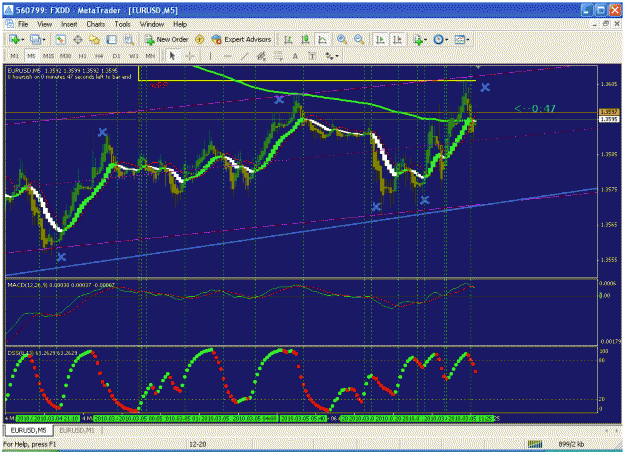
Task: Zoom out of the chart
Action: (x=359, y=39)
